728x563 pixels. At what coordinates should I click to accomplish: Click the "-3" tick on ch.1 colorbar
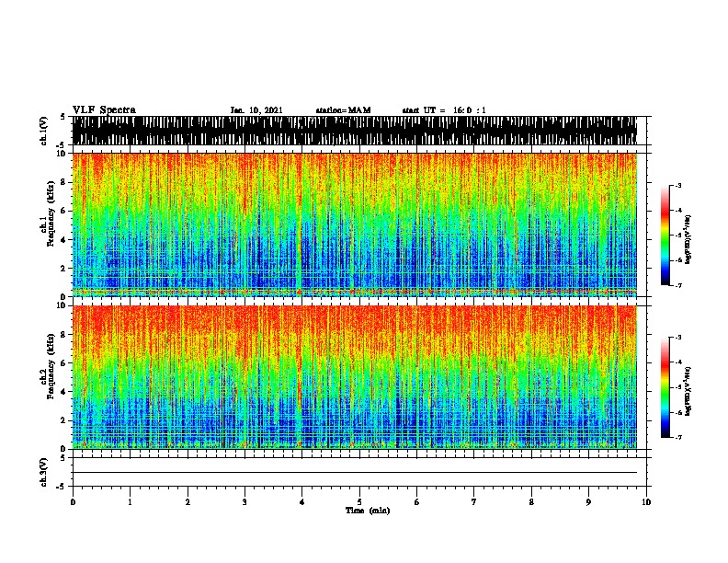(678, 186)
